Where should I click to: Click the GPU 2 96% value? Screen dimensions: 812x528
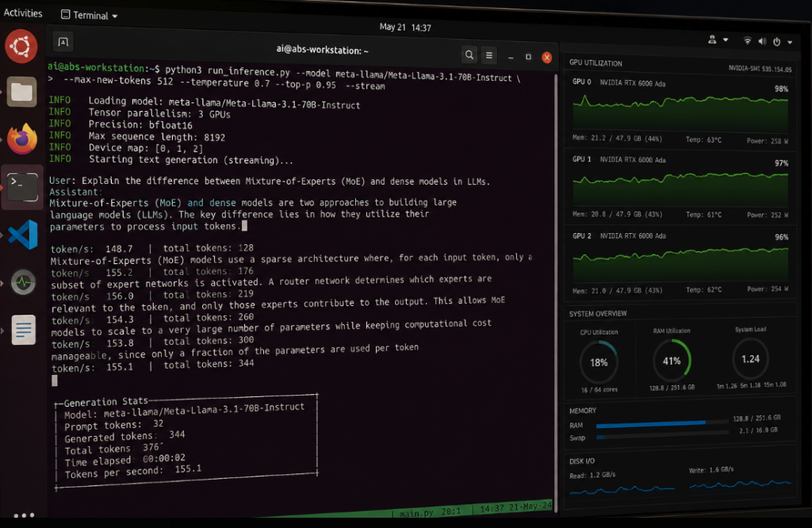[781, 237]
